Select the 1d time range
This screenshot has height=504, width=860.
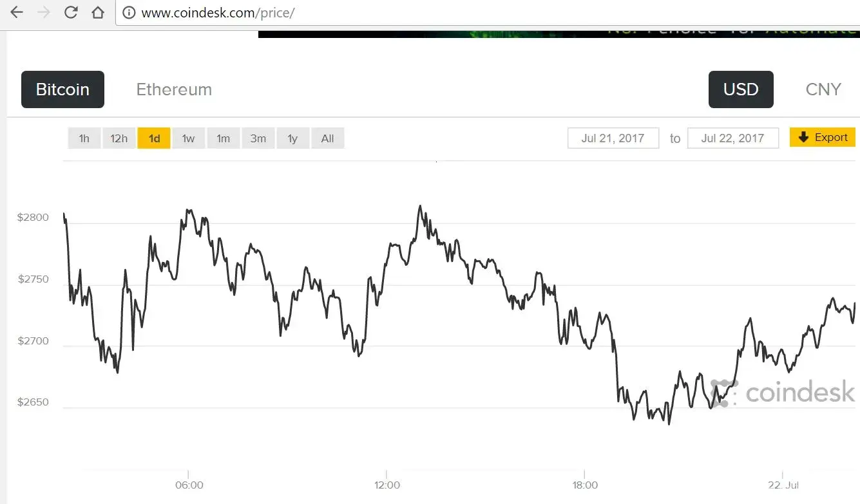[154, 138]
